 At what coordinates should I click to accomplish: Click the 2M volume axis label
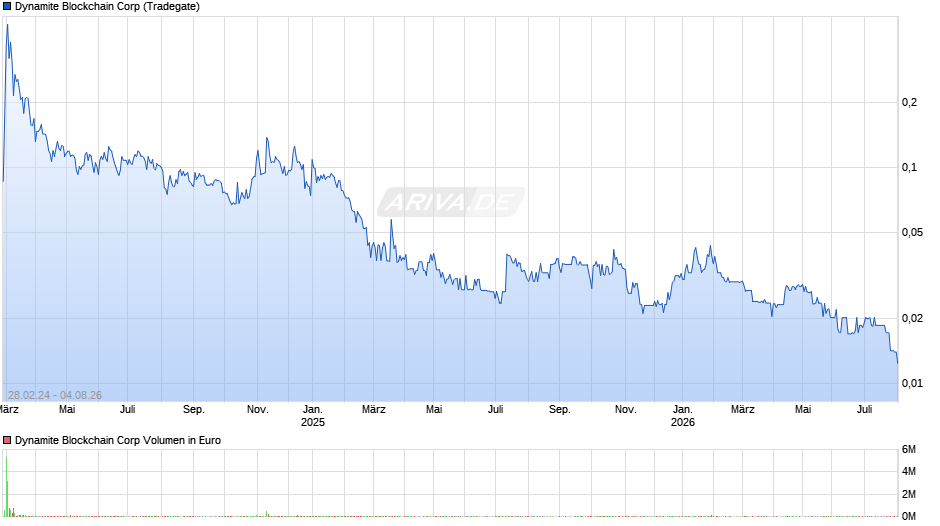click(x=909, y=494)
